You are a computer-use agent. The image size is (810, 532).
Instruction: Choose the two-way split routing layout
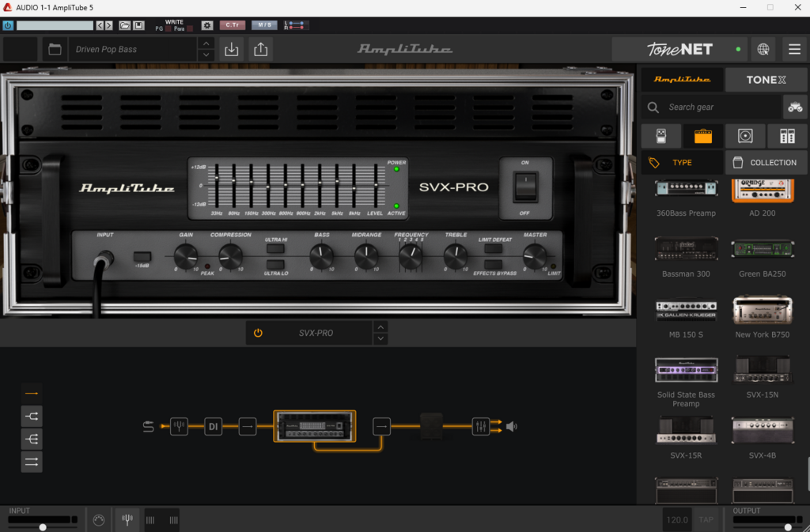click(x=32, y=417)
